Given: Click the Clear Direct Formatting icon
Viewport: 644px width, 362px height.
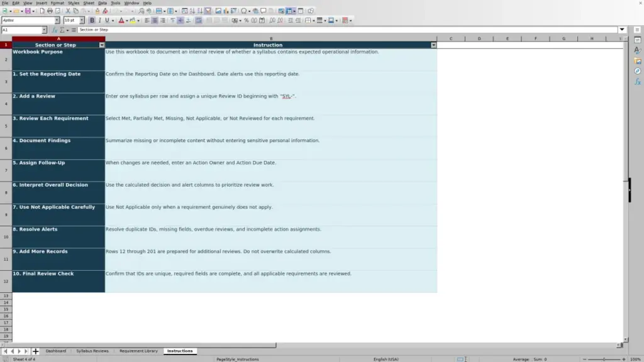Looking at the screenshot, I should [x=105, y=11].
